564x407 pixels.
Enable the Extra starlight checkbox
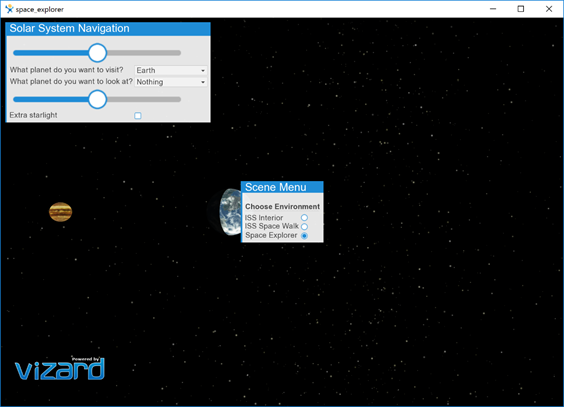[138, 115]
